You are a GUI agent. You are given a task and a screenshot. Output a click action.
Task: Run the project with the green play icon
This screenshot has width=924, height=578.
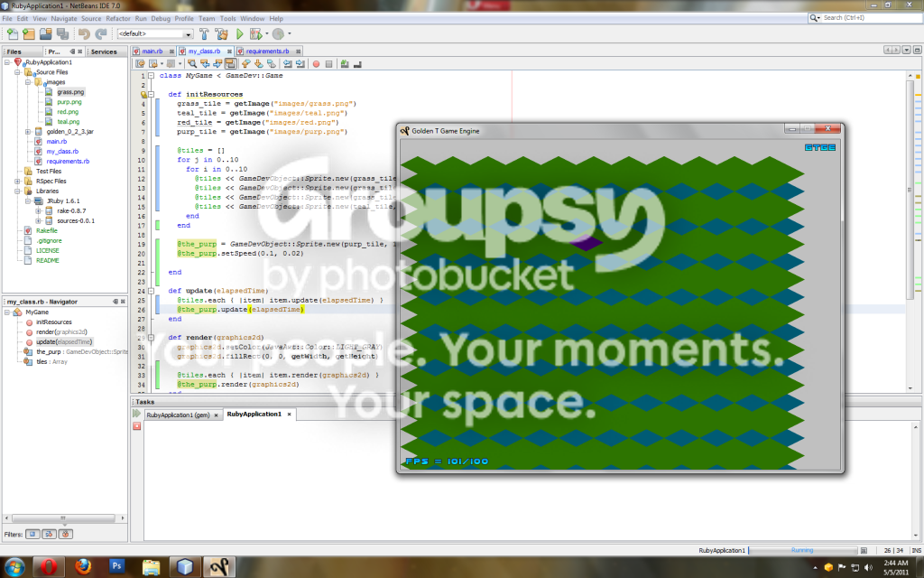240,34
